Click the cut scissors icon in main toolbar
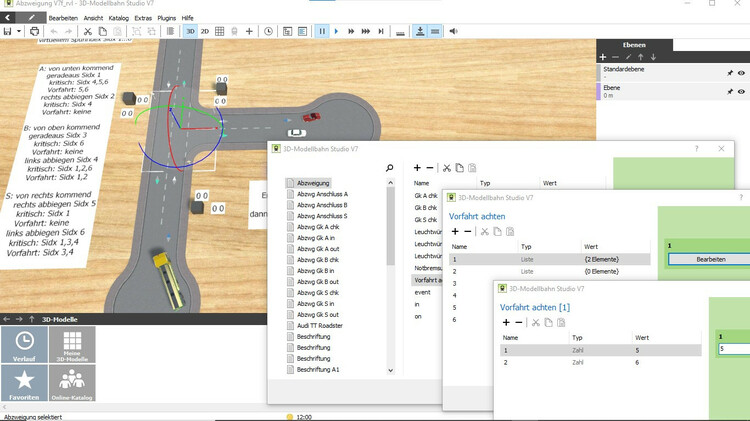 88,32
